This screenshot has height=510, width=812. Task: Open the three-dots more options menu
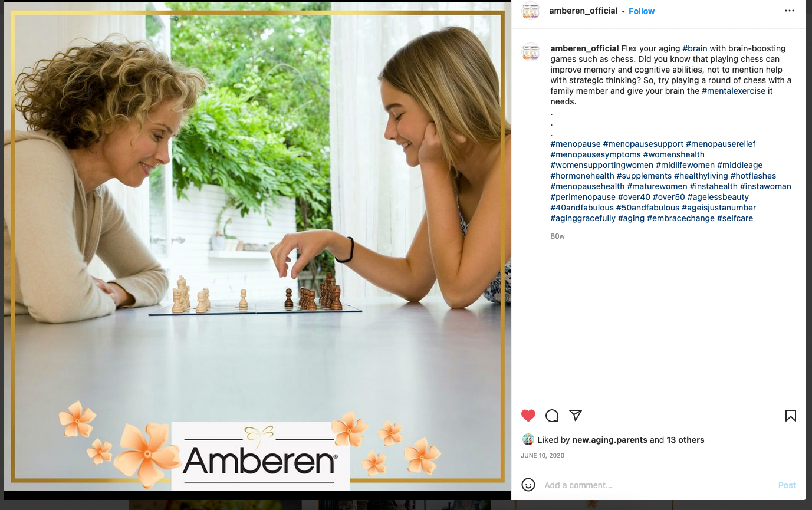[x=789, y=11]
